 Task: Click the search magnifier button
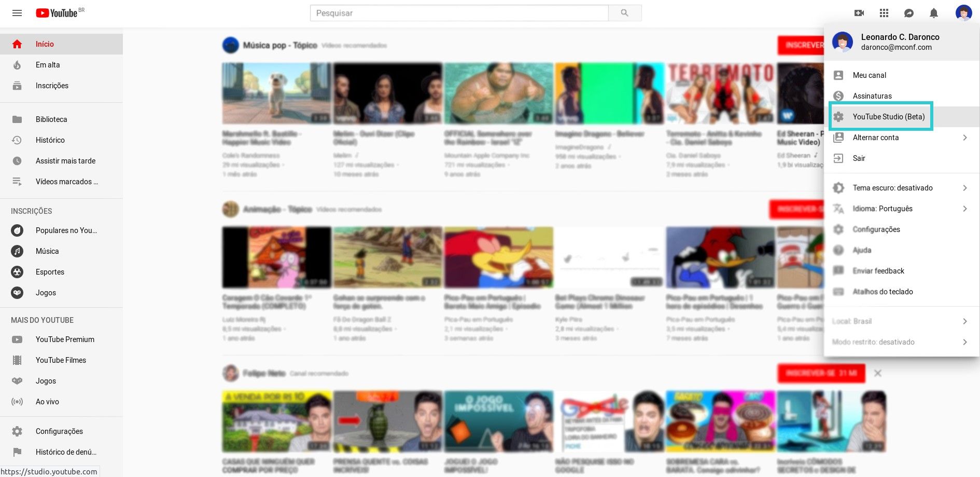[625, 13]
